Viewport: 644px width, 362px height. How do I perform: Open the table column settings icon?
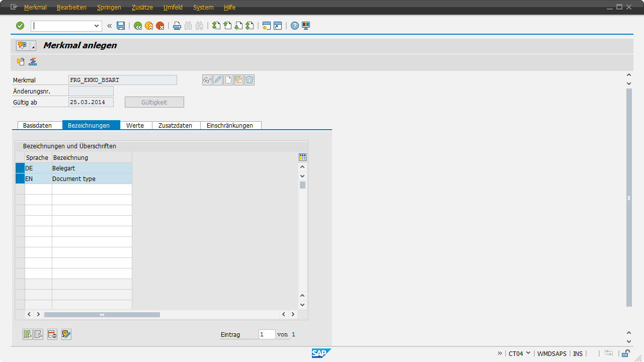pos(302,157)
